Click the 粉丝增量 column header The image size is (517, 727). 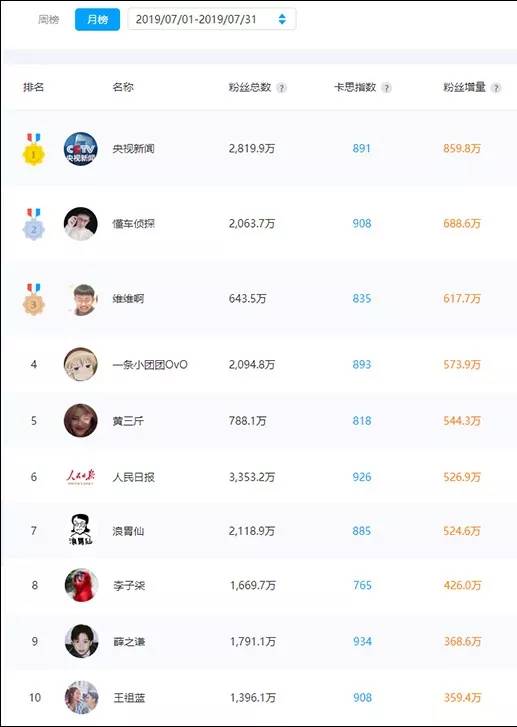tap(464, 87)
